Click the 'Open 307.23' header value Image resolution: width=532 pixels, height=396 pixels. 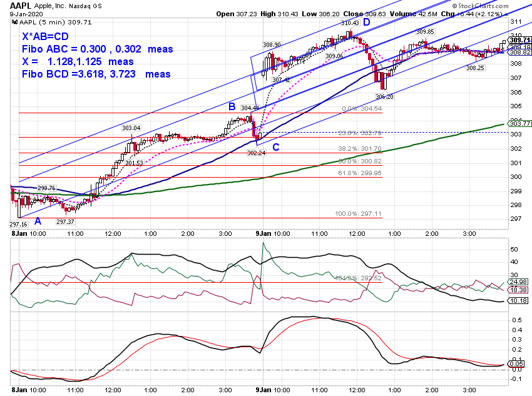237,14
